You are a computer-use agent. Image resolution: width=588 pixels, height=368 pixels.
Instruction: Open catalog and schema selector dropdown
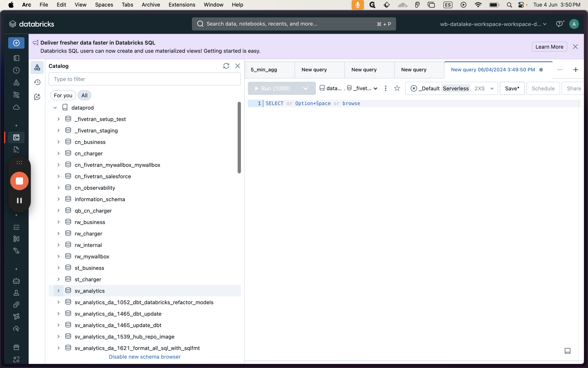point(349,88)
